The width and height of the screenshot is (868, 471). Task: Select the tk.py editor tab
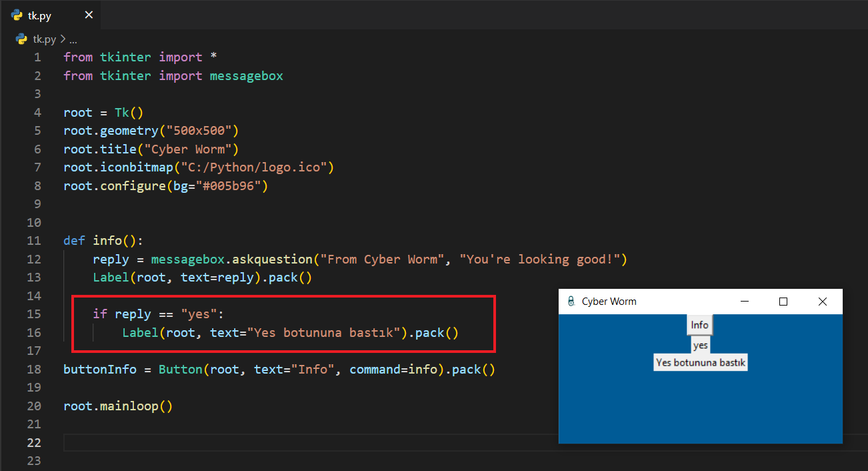coord(40,15)
